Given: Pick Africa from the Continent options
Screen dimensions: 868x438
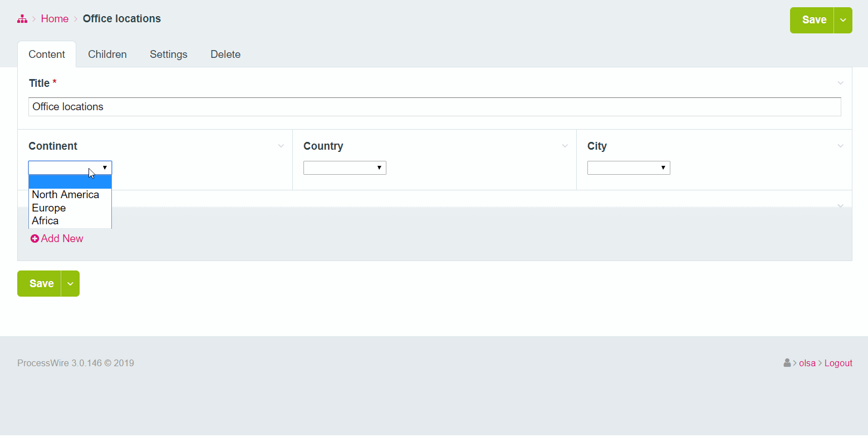Looking at the screenshot, I should (45, 221).
